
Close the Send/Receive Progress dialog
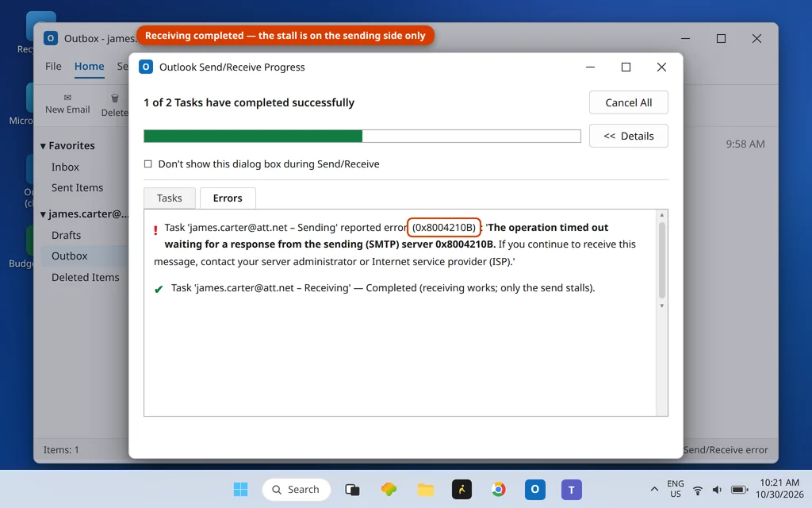(x=661, y=67)
